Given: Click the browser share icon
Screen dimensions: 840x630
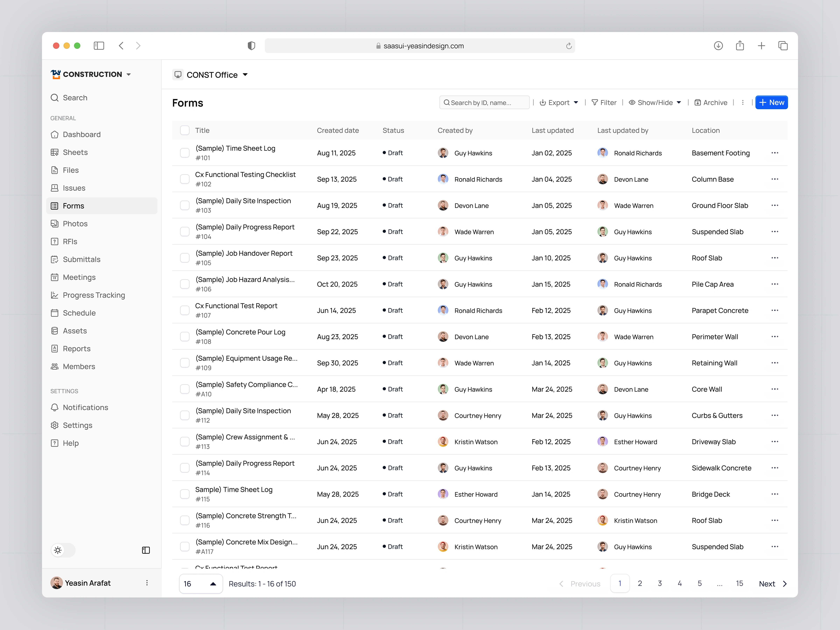Looking at the screenshot, I should [x=739, y=45].
